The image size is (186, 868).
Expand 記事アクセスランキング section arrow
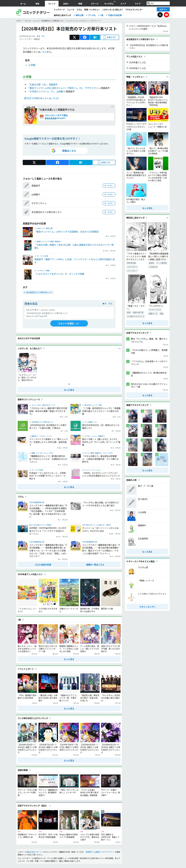[x=151, y=333]
